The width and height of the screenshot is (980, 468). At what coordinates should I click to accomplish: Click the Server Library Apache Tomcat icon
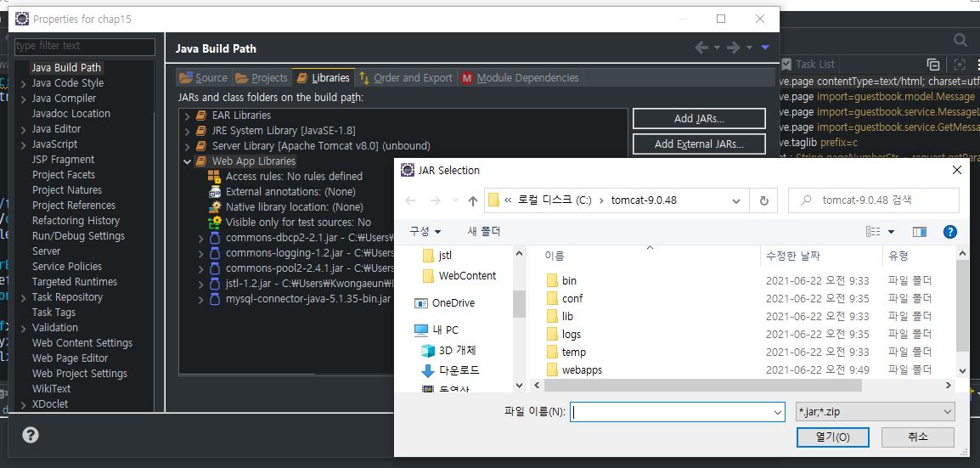(200, 146)
